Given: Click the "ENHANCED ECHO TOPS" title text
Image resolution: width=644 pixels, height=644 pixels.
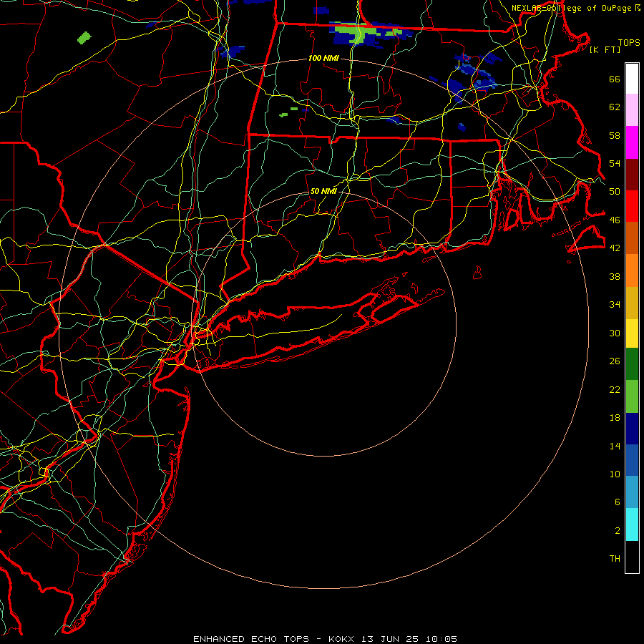Looking at the screenshot, I should coord(251,639).
